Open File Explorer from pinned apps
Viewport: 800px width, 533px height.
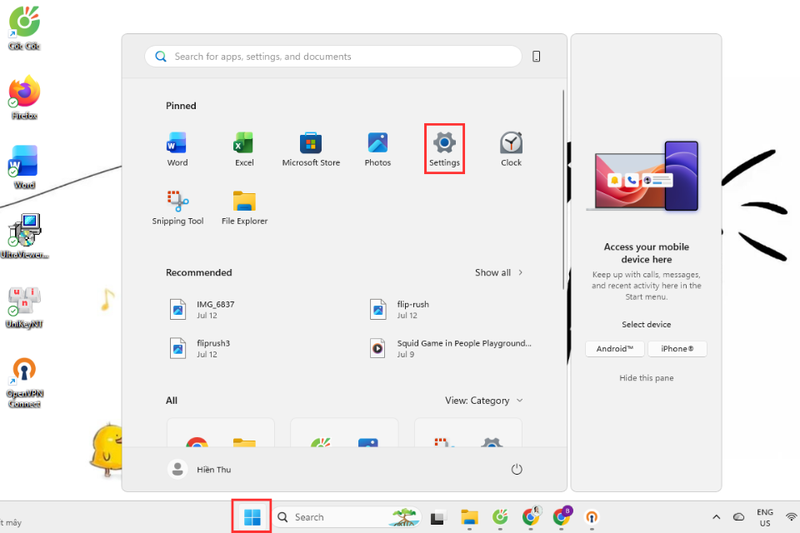[244, 208]
